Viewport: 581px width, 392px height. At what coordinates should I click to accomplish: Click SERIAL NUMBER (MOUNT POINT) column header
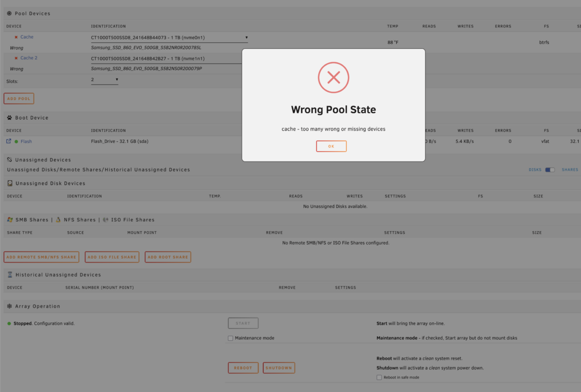tap(100, 287)
